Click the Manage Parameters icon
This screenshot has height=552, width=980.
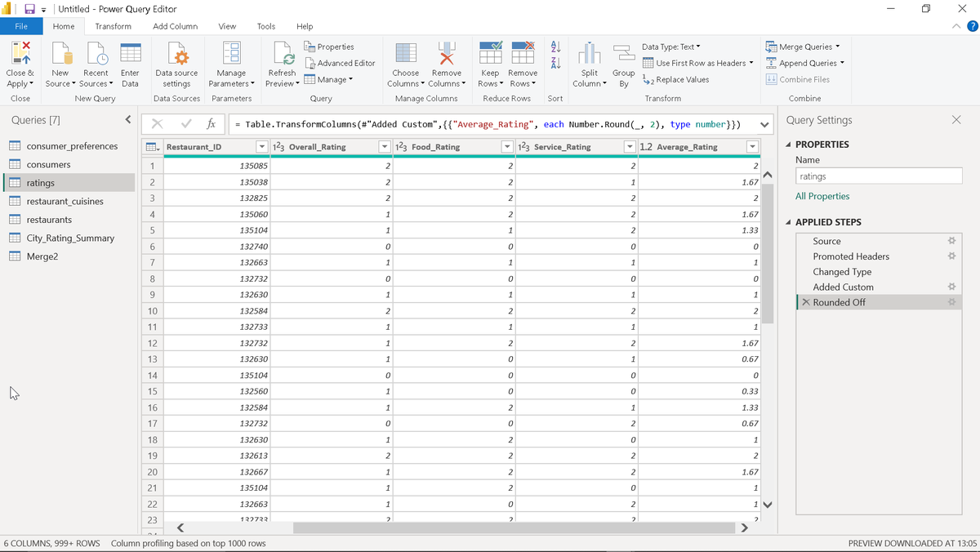(x=231, y=53)
